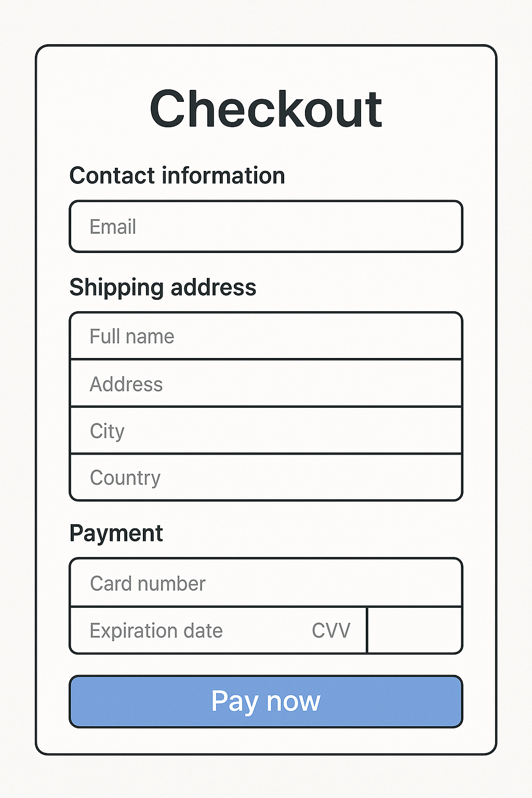
Task: Select the Address input field
Action: (x=266, y=383)
